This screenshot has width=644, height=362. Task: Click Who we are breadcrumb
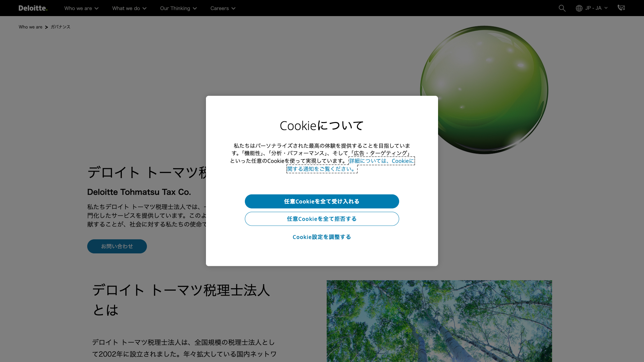pos(31,27)
